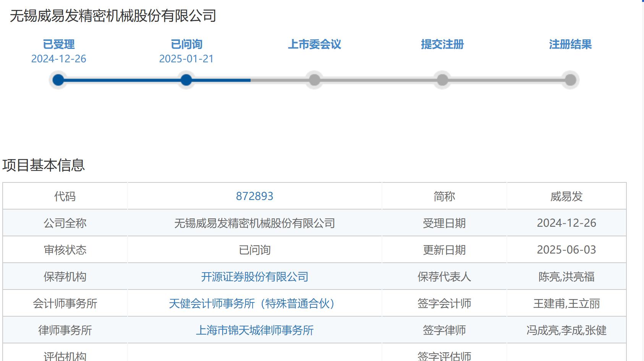Click the 2025-06-03 update date cell

pos(566,250)
